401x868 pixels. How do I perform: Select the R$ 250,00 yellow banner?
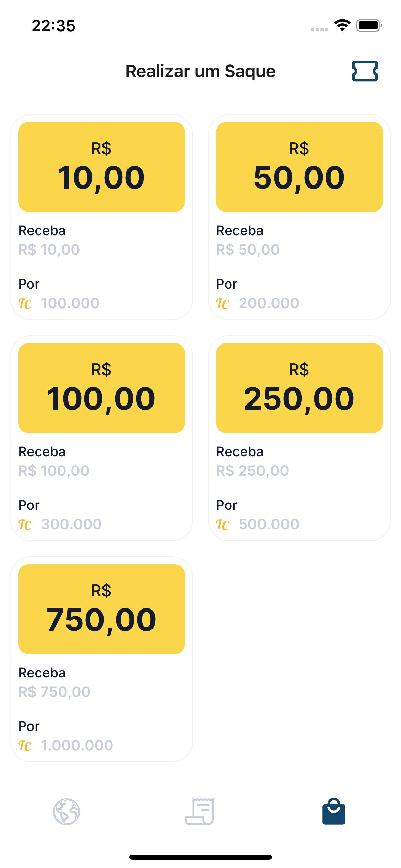point(299,388)
